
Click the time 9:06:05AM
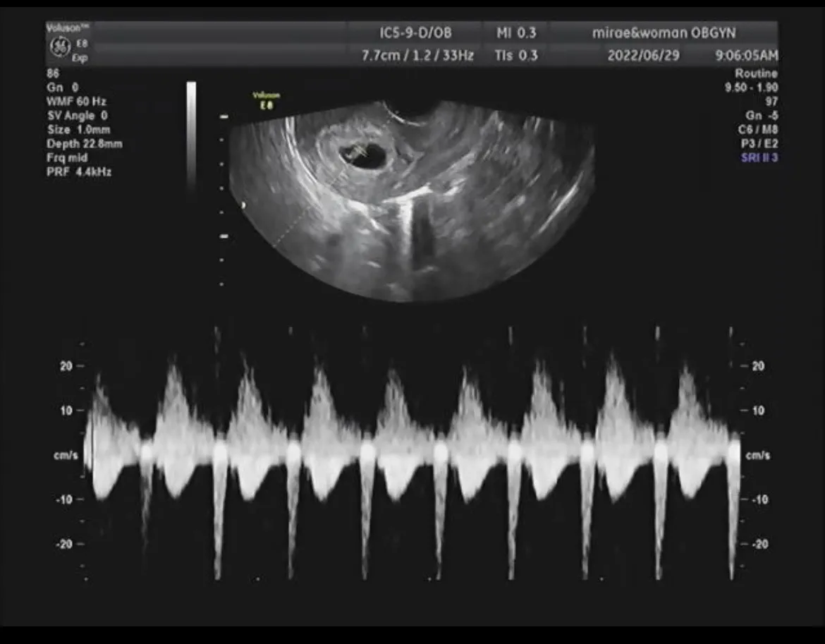point(747,55)
